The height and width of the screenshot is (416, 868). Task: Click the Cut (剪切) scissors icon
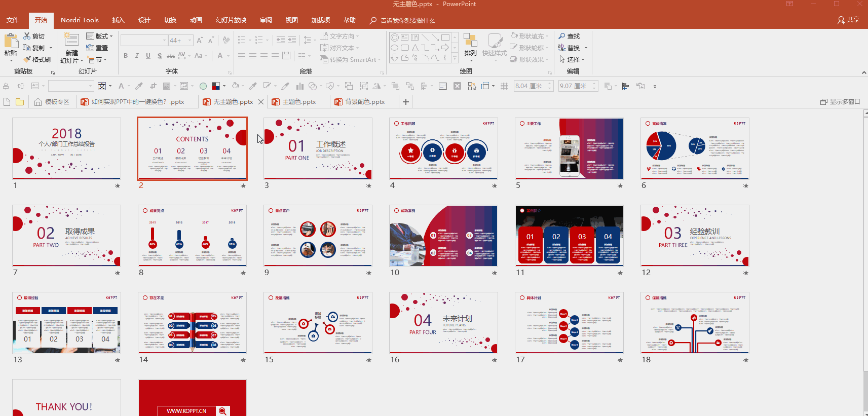tap(27, 36)
